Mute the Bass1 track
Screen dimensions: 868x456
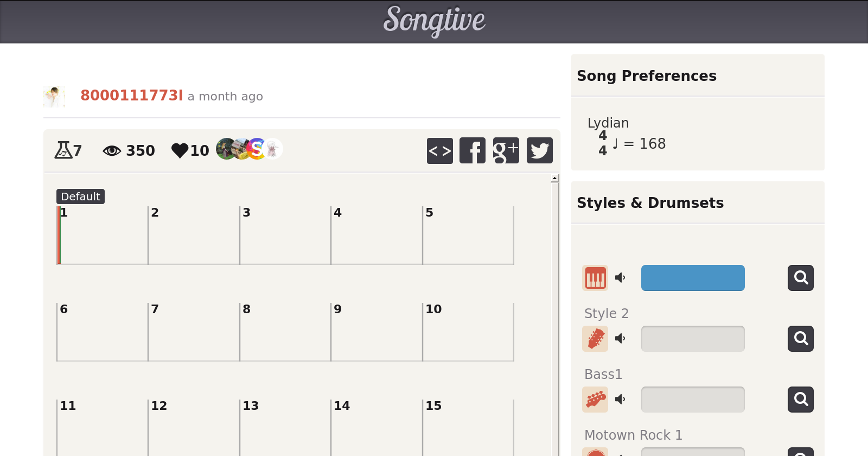coord(620,400)
